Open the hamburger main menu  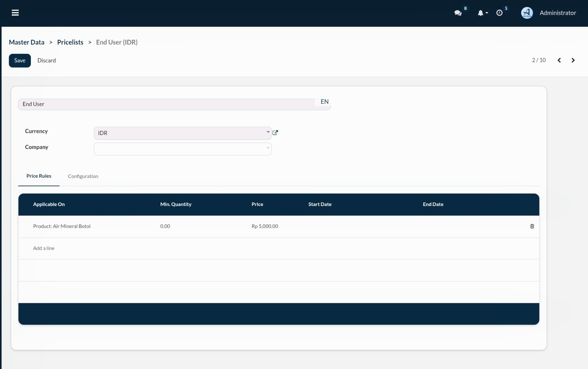click(15, 13)
